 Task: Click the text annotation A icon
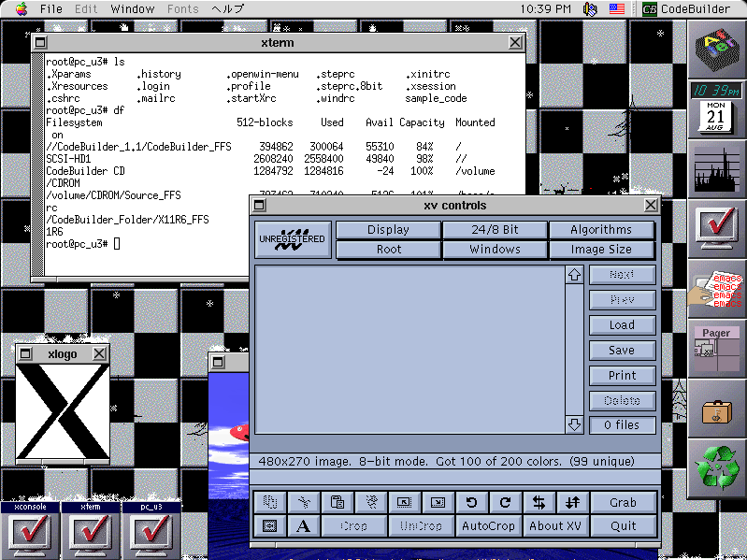(x=304, y=525)
